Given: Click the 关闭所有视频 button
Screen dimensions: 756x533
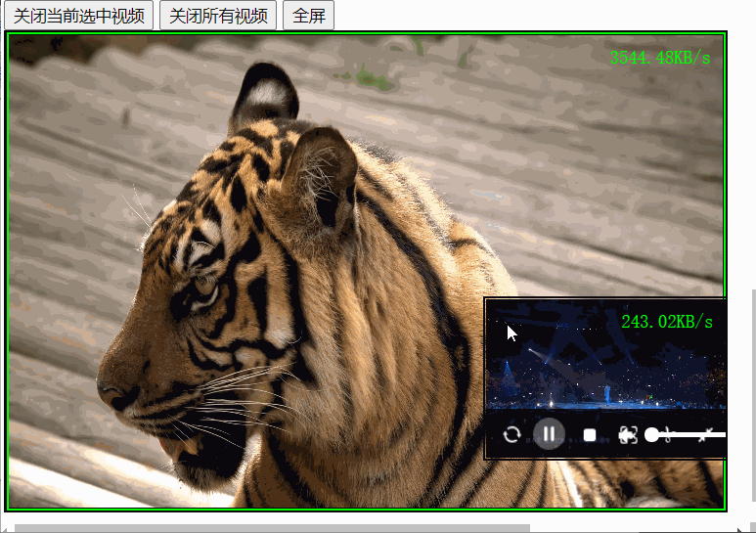Looking at the screenshot, I should click(218, 16).
